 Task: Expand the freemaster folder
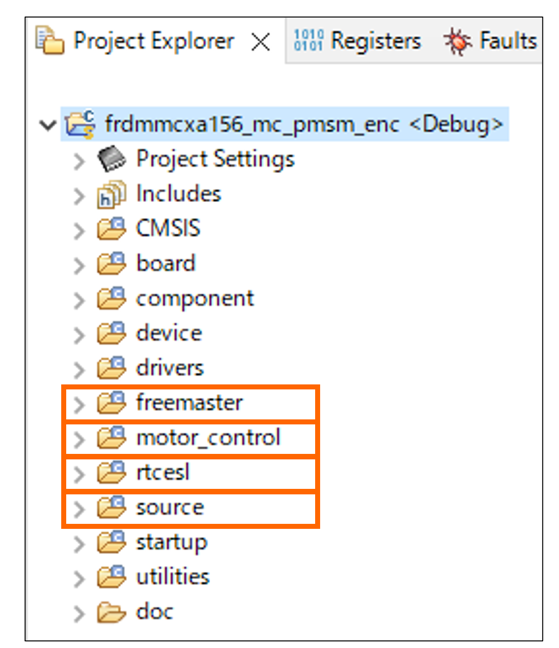pos(79,405)
